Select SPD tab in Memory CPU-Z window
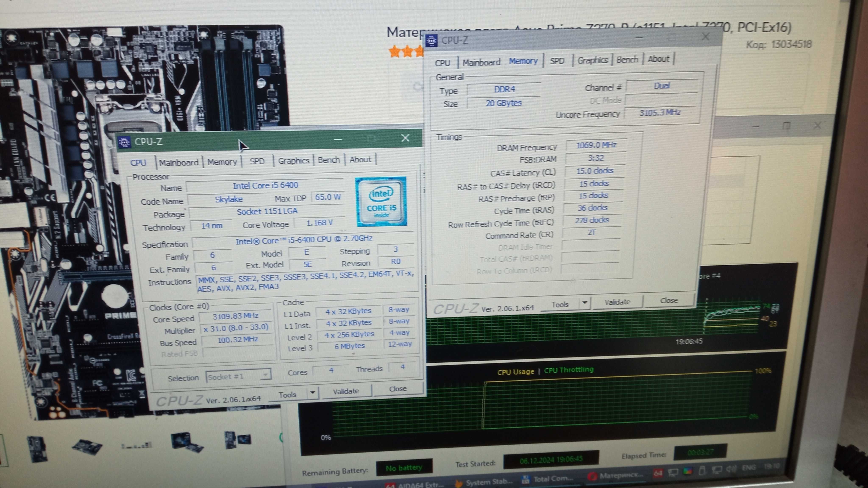The width and height of the screenshot is (868, 488). pyautogui.click(x=557, y=61)
